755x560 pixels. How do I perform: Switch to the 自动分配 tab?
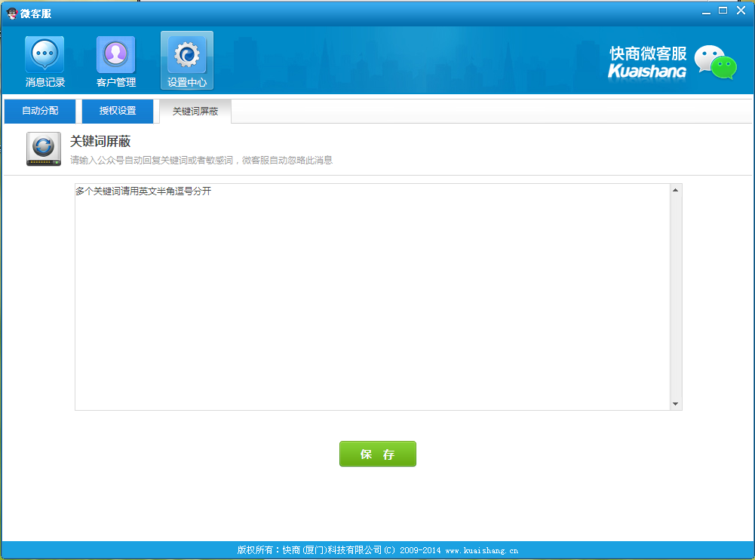click(40, 111)
